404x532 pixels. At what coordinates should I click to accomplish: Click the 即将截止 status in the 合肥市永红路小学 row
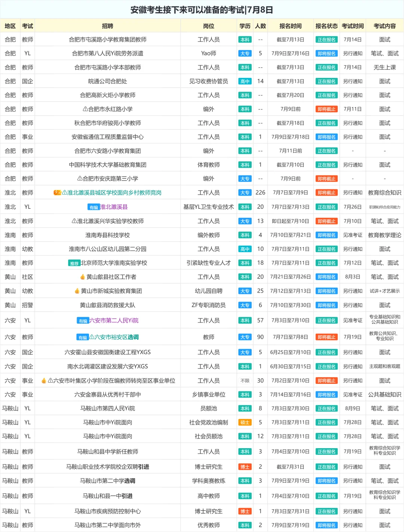point(327,109)
